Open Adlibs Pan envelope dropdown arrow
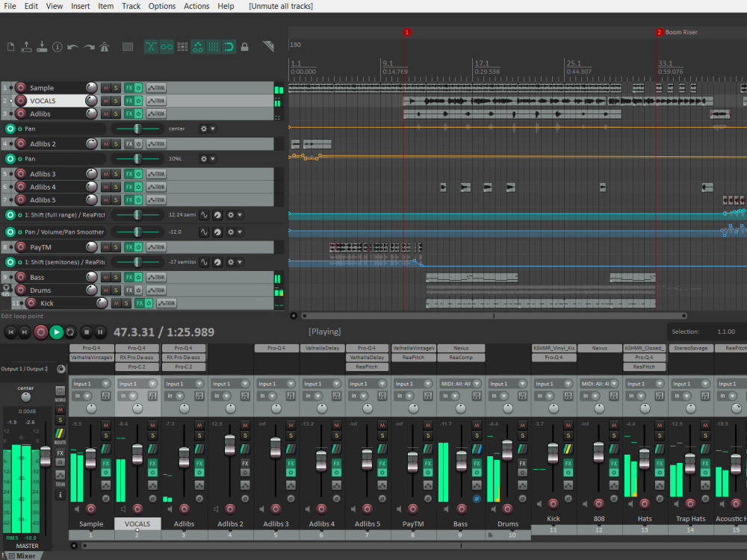This screenshot has height=560, width=747. pos(213,128)
